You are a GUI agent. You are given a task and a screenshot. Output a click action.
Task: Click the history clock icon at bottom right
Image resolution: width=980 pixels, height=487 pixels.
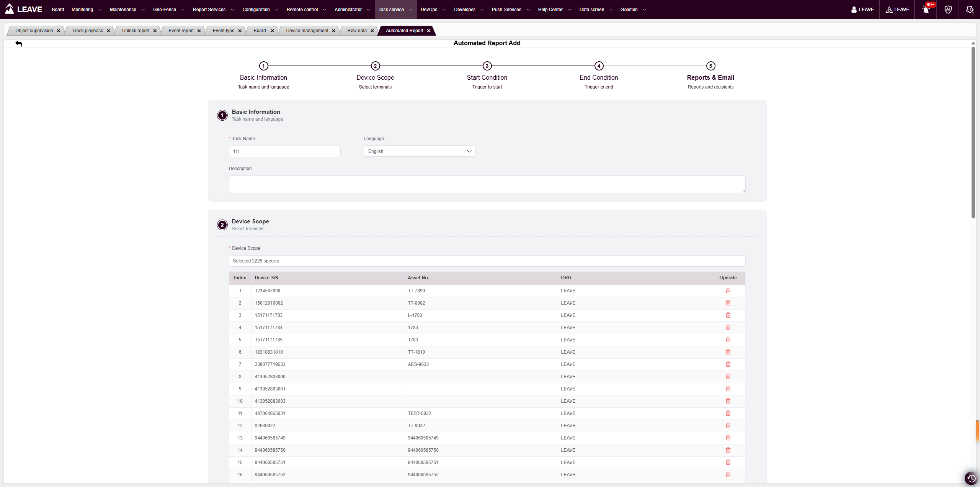coord(971,478)
